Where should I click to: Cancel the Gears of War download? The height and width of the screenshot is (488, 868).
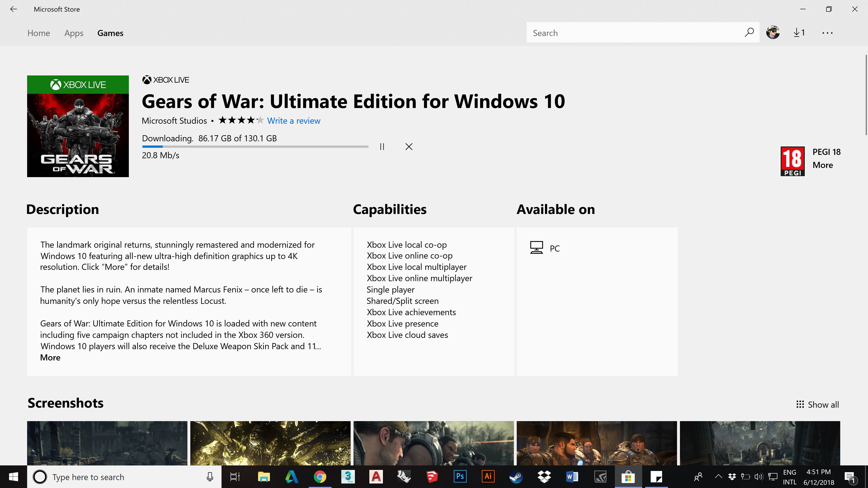click(409, 146)
